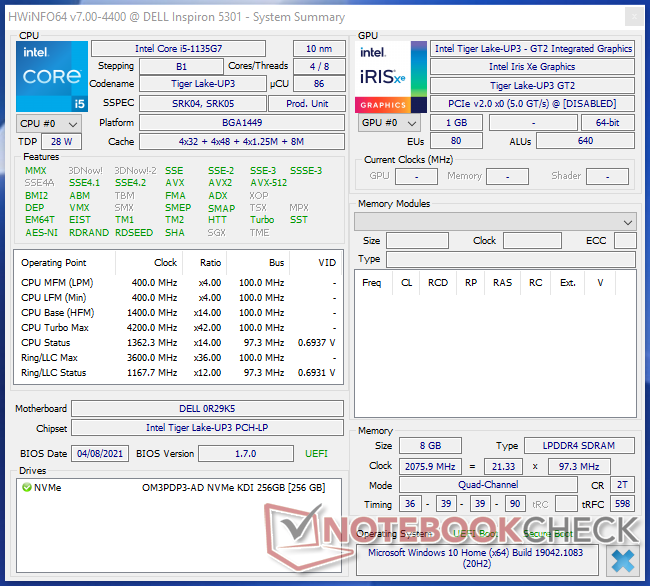650x586 pixels.
Task: Click the ALUs value 640
Action: 585,141
